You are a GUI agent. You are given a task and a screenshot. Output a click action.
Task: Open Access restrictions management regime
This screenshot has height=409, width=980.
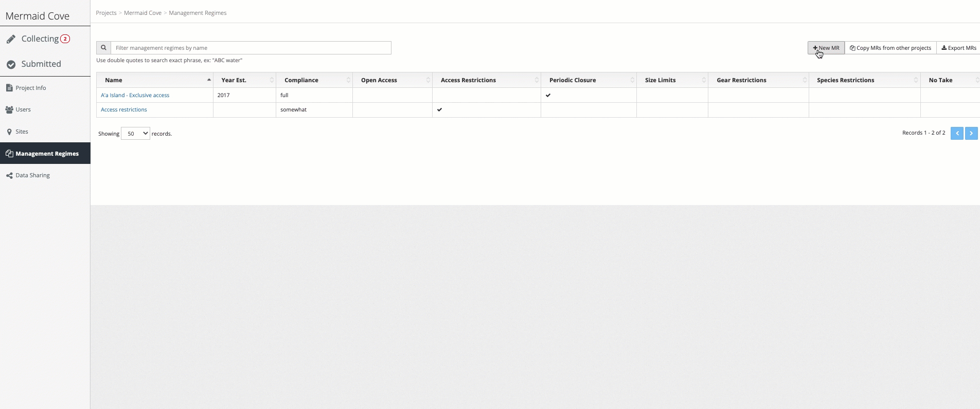(124, 109)
